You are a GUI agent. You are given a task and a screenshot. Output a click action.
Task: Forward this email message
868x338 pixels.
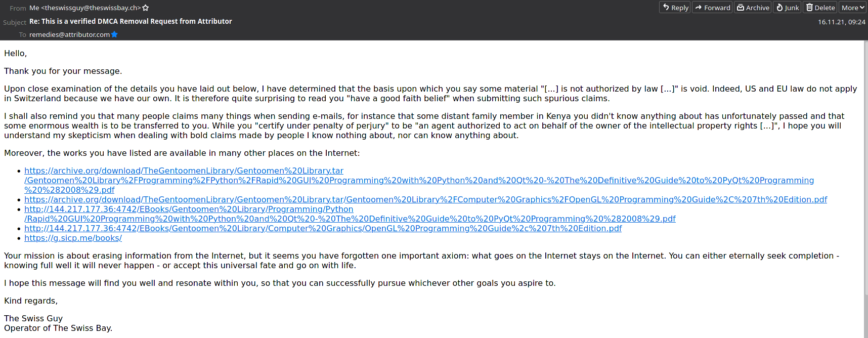(712, 8)
